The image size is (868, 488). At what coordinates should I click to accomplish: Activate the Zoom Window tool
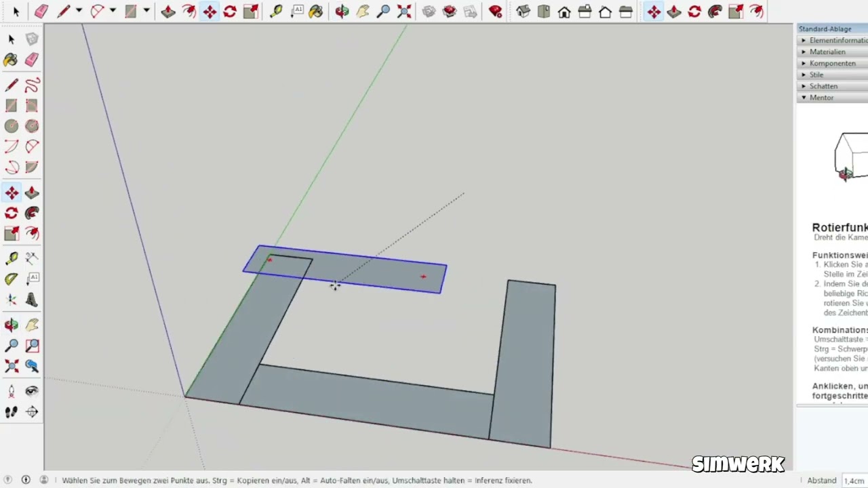[x=32, y=346]
